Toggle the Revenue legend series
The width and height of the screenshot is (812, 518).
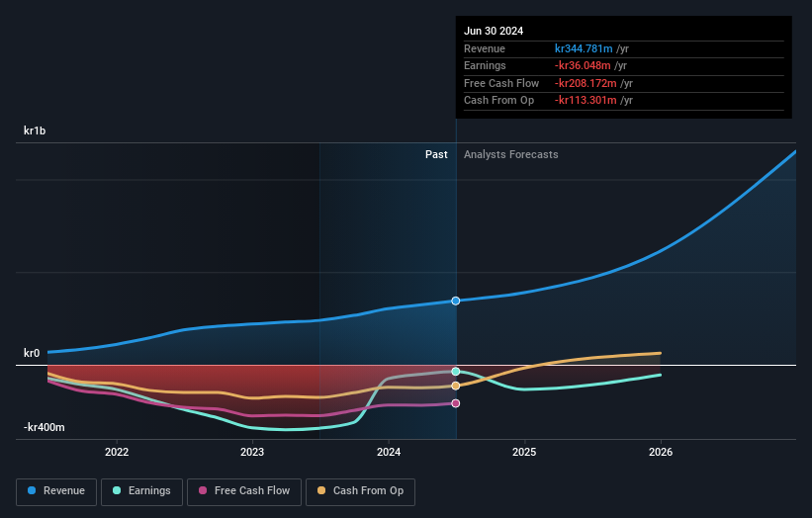56,491
